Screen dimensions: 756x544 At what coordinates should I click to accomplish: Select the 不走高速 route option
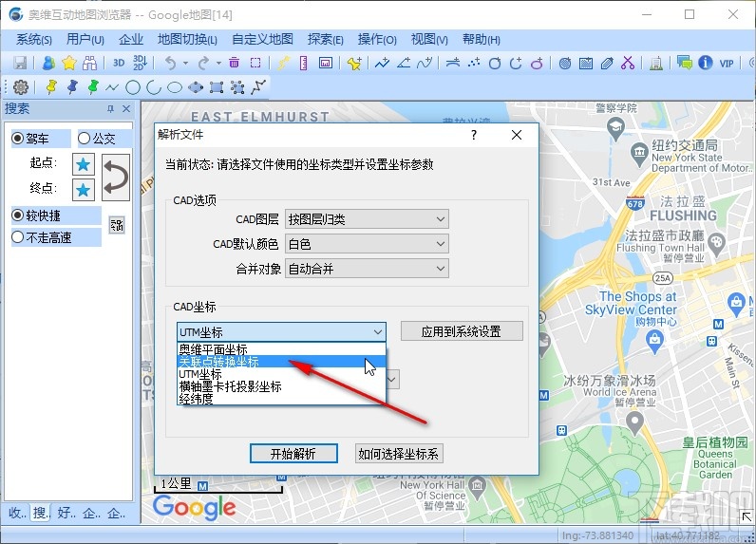pos(17,237)
